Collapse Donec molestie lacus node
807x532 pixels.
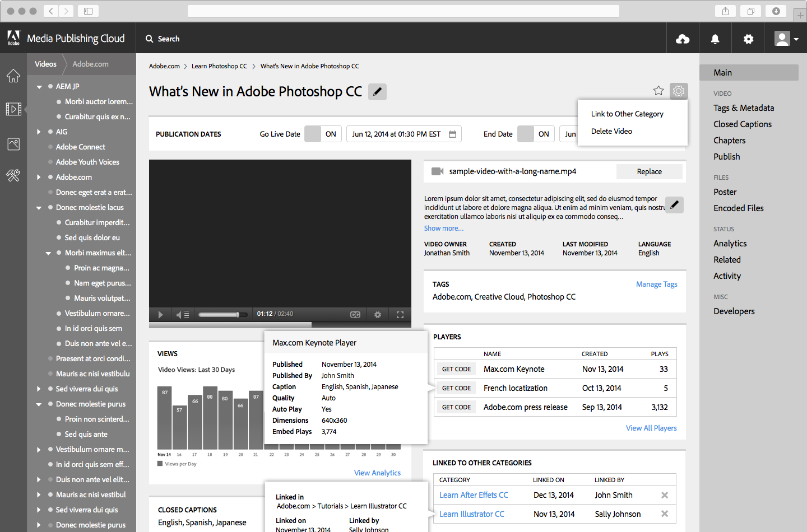point(39,208)
